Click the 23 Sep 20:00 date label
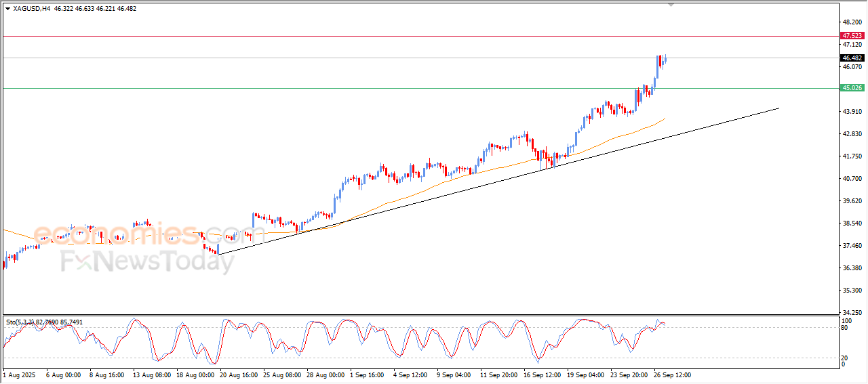The image size is (868, 384). point(630,374)
